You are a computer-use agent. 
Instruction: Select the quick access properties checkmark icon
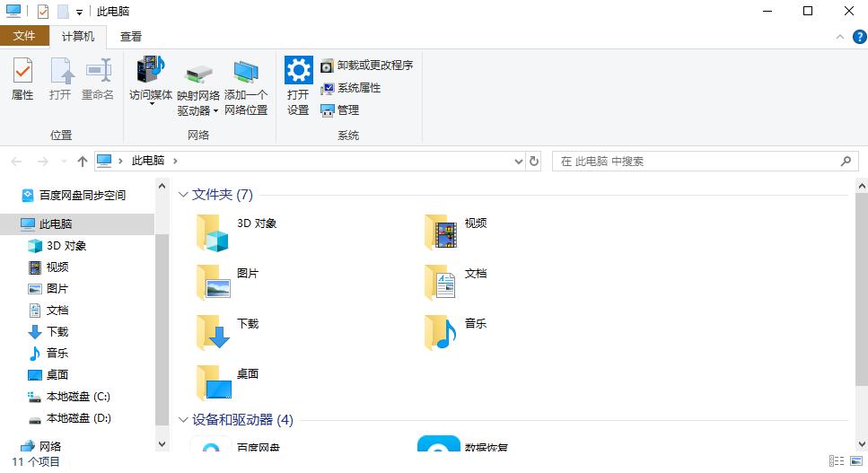pos(42,11)
